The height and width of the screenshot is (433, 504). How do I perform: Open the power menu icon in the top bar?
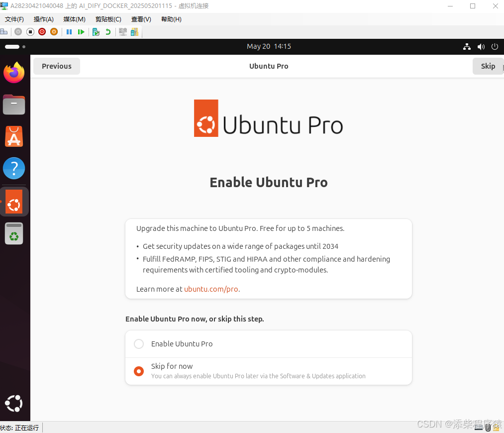coord(495,47)
